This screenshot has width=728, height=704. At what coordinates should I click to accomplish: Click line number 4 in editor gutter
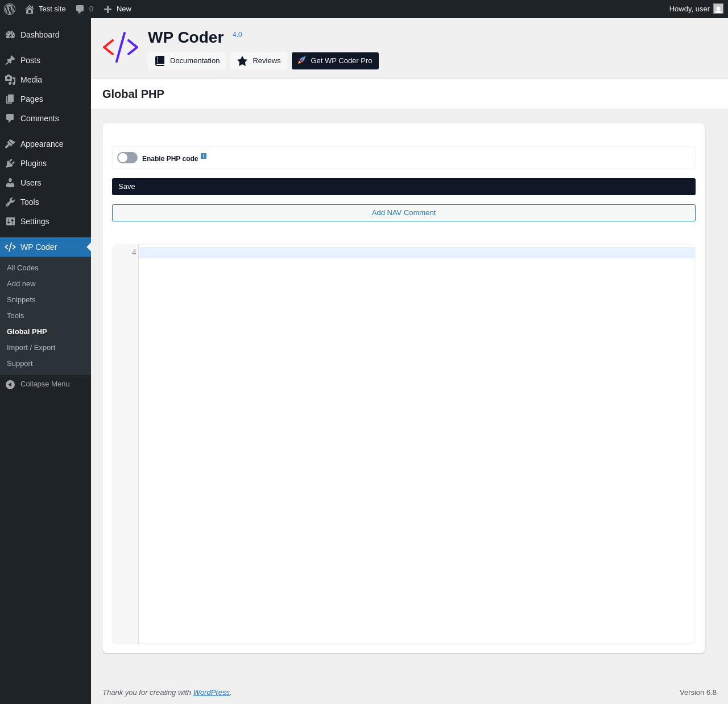[x=134, y=252]
